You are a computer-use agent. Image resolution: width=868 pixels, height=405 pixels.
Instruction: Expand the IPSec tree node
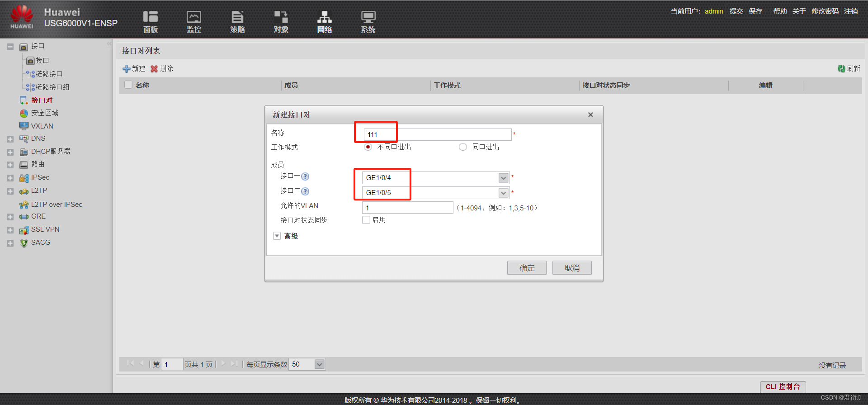tap(10, 178)
